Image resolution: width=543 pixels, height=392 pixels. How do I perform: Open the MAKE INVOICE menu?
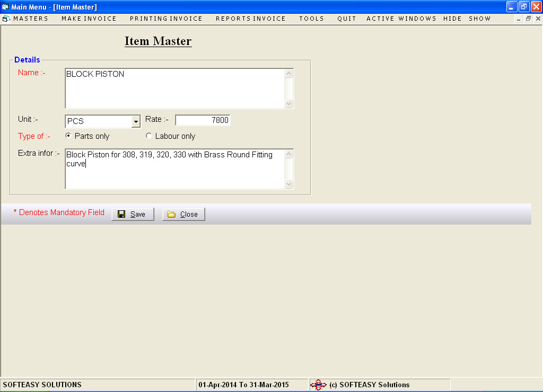89,19
